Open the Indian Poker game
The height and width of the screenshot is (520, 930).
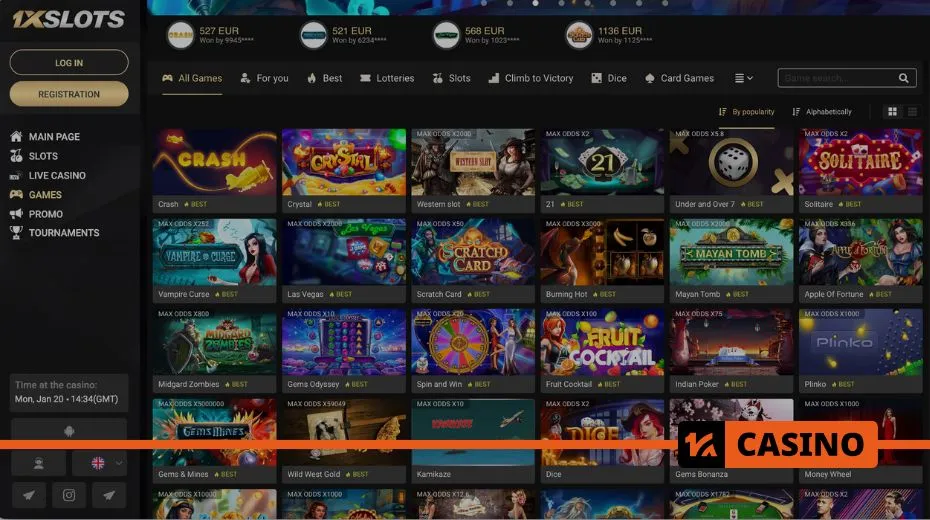click(731, 350)
